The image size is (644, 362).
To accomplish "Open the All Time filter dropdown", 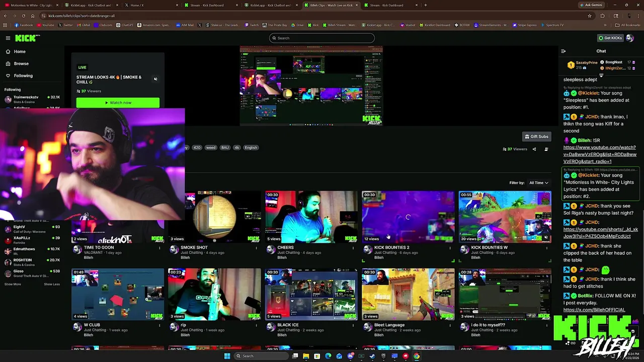I will click(539, 183).
